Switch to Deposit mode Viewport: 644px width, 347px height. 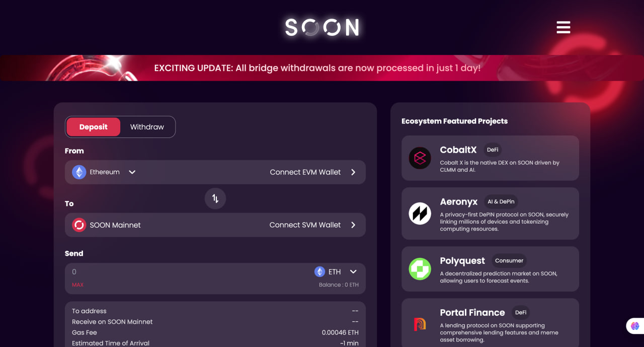(x=94, y=127)
